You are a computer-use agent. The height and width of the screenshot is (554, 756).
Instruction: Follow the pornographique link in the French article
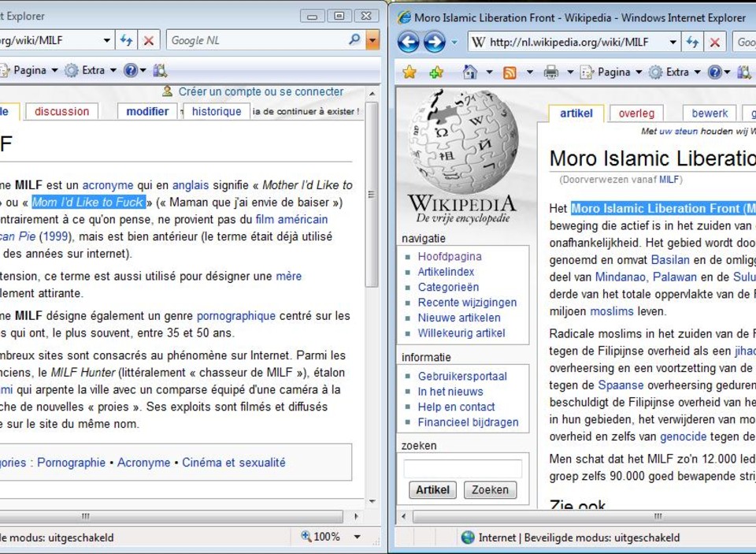235,315
